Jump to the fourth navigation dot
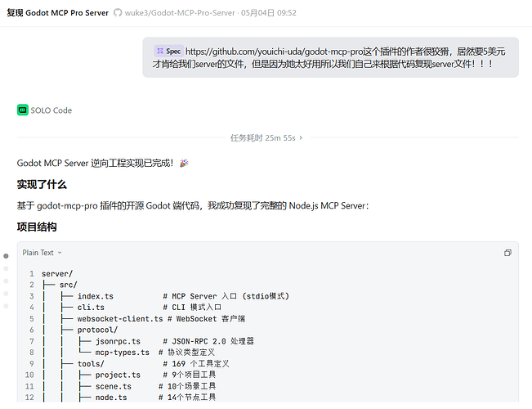This screenshot has height=409, width=532. pos(6,294)
